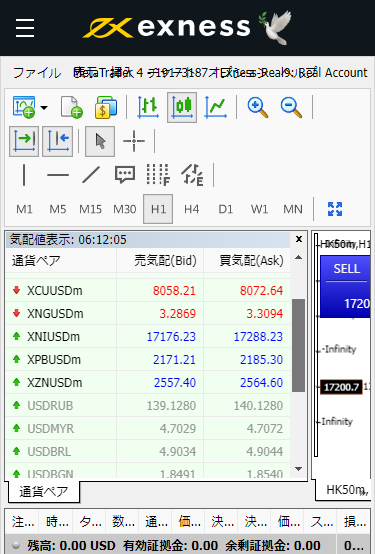Select the USDMYR symbol

[x=51, y=429]
